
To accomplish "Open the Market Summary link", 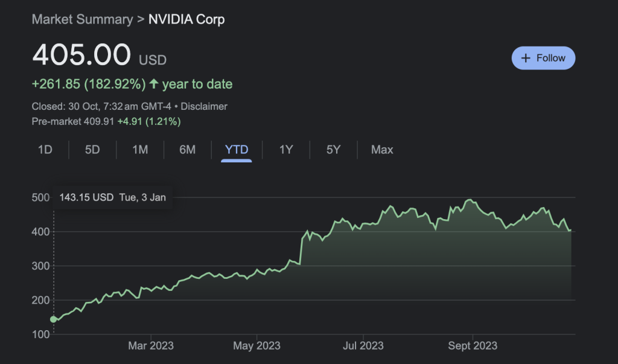I will pyautogui.click(x=82, y=19).
